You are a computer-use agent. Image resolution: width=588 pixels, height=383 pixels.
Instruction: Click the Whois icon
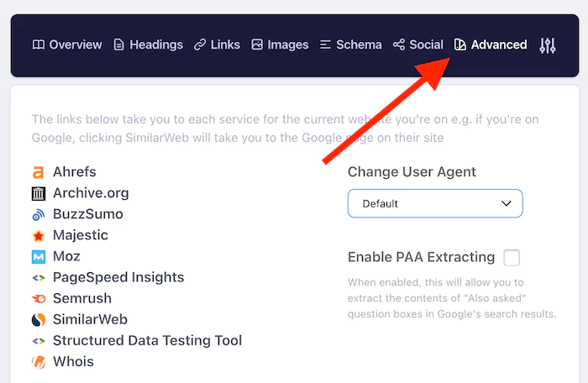point(38,362)
